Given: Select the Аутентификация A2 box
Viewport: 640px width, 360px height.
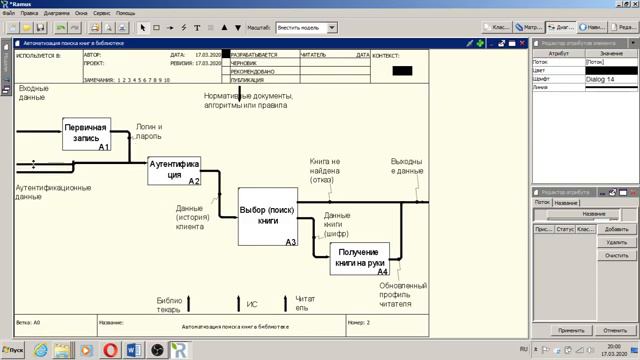Looking at the screenshot, I should [174, 170].
